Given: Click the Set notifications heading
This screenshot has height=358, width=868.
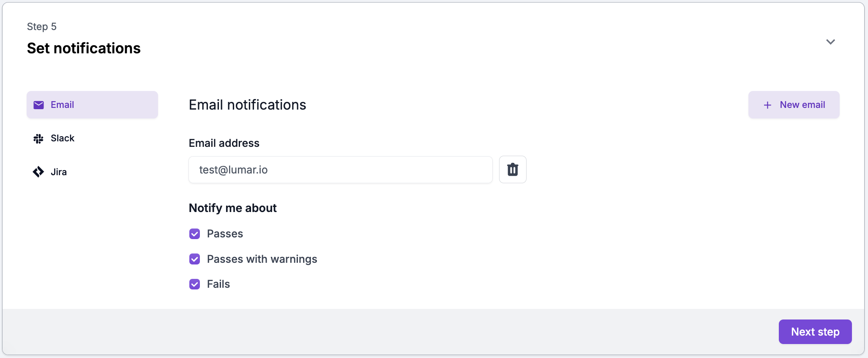Looking at the screenshot, I should pyautogui.click(x=84, y=48).
